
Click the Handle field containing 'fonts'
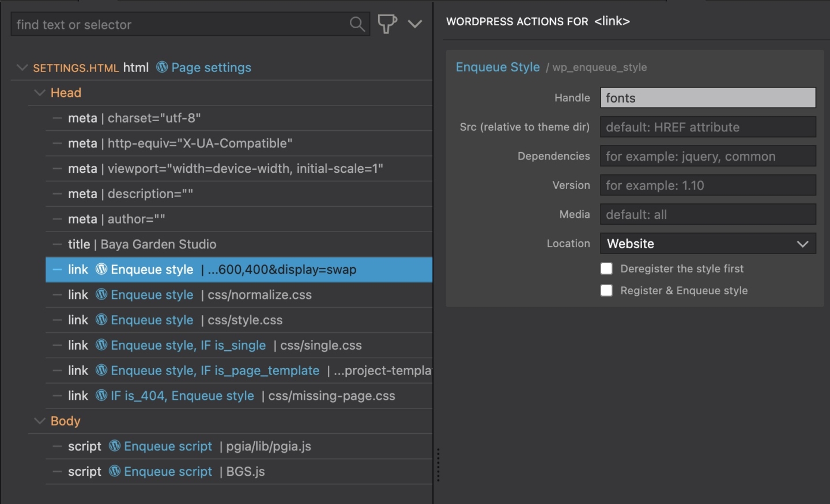click(708, 97)
